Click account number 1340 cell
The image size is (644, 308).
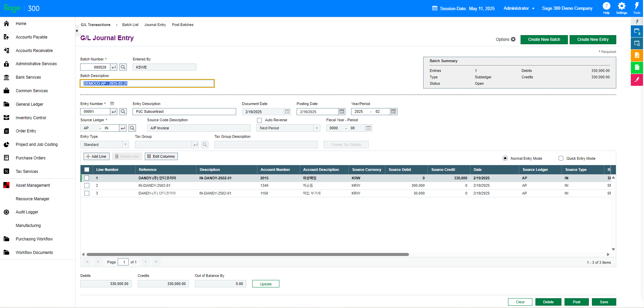tap(278, 185)
